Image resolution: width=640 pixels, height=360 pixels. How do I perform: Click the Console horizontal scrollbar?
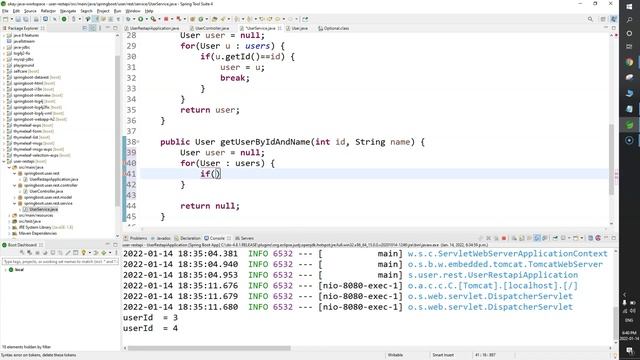[x=209, y=348]
